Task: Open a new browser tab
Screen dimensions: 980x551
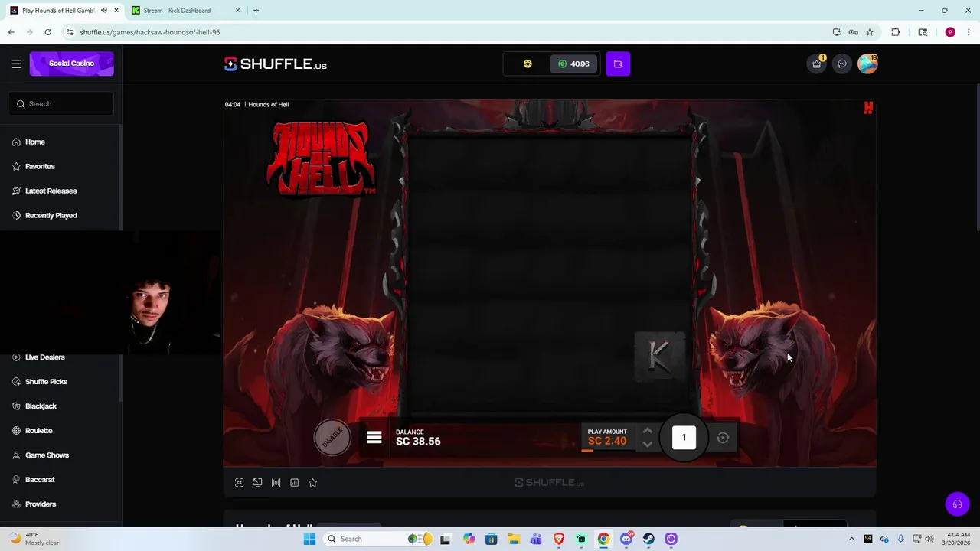Action: point(256,11)
